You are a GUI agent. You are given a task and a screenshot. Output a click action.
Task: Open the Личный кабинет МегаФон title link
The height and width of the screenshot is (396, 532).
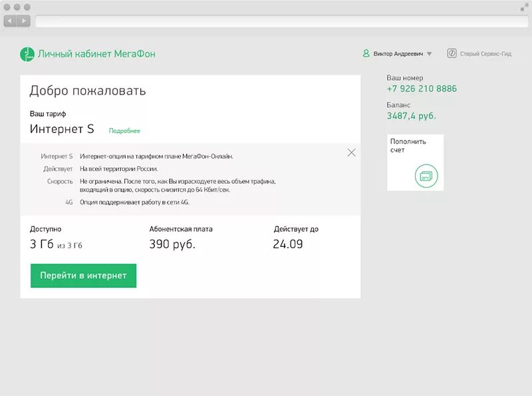tap(96, 54)
